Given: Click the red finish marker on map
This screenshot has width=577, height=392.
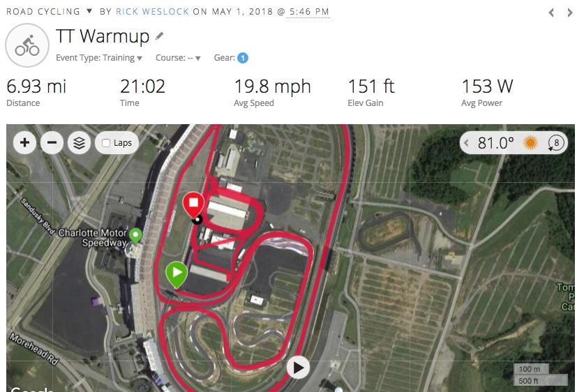Looking at the screenshot, I should (x=193, y=204).
